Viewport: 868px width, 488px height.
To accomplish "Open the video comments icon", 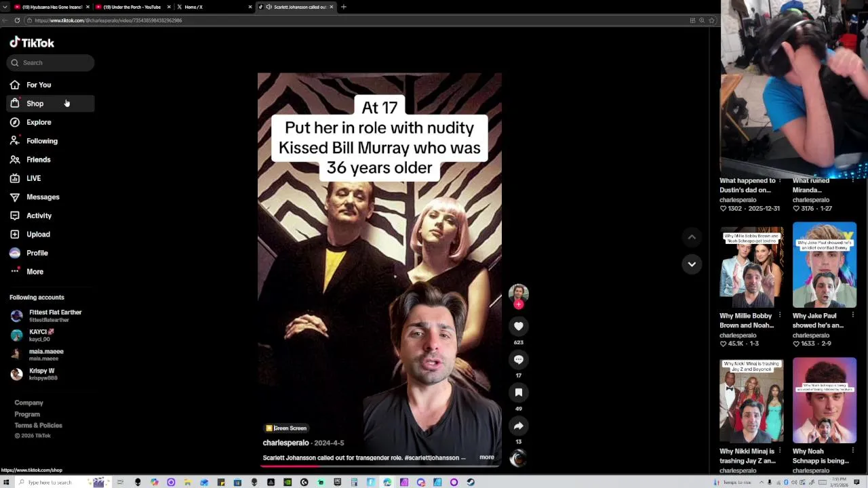I will (518, 360).
